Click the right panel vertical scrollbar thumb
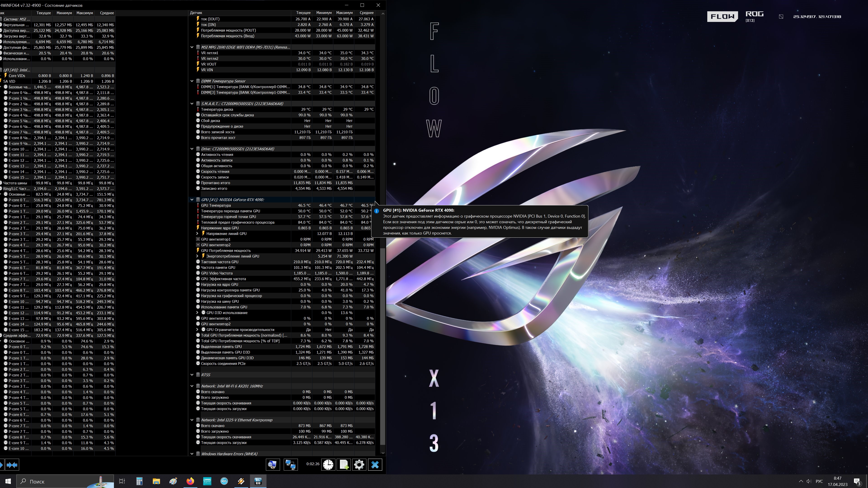The image size is (868, 488). (382, 347)
